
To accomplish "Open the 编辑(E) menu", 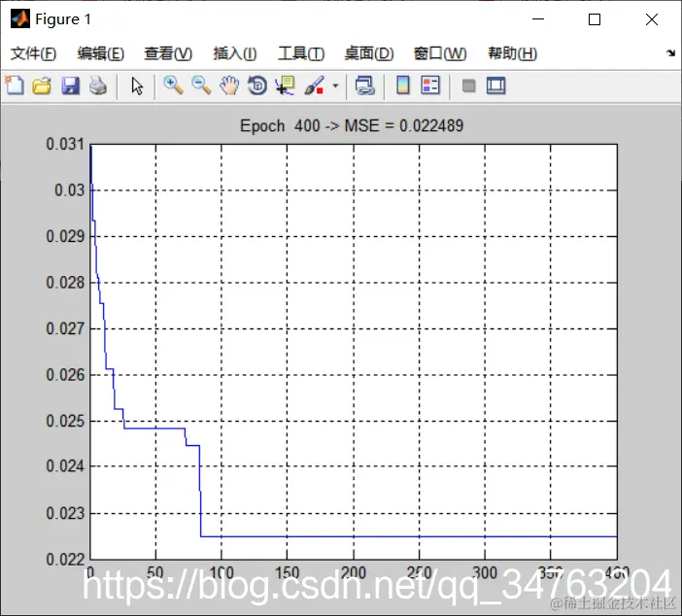I will point(100,53).
